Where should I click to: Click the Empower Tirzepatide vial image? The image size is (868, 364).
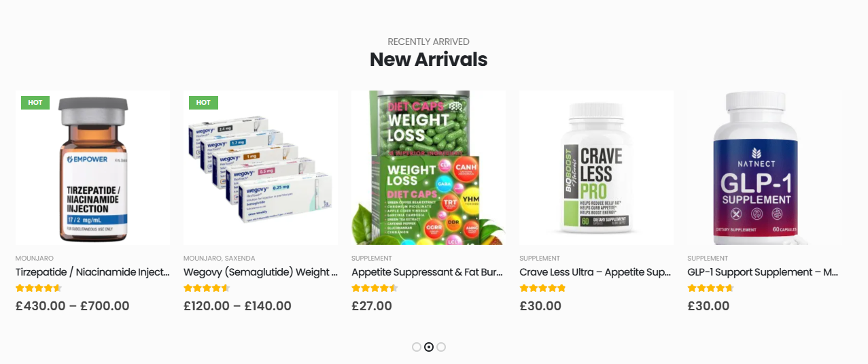pyautogui.click(x=93, y=167)
